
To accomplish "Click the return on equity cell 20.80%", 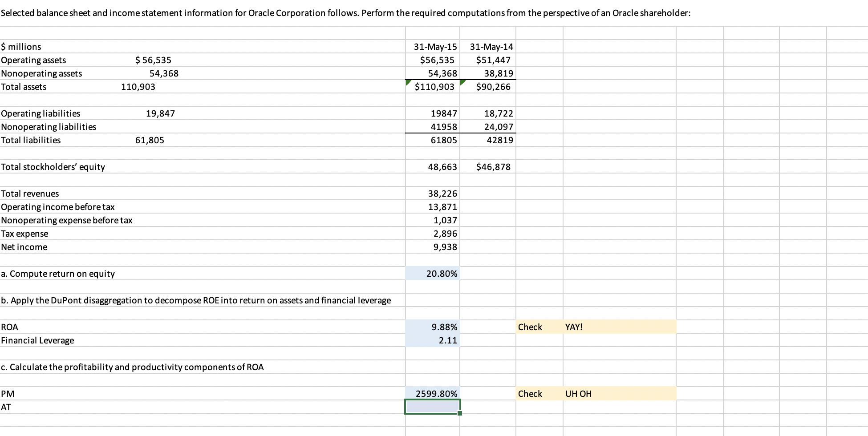I will (432, 273).
